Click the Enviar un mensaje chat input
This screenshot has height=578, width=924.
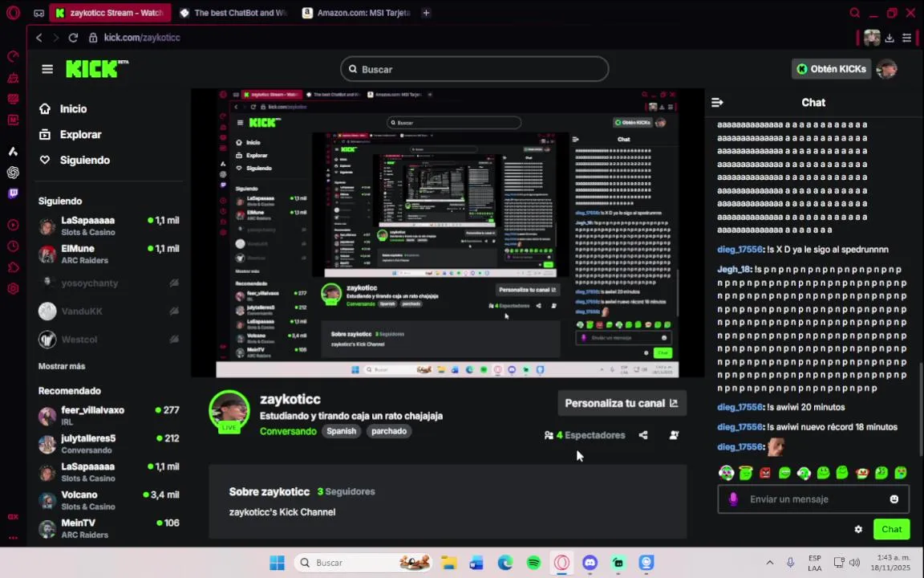813,499
